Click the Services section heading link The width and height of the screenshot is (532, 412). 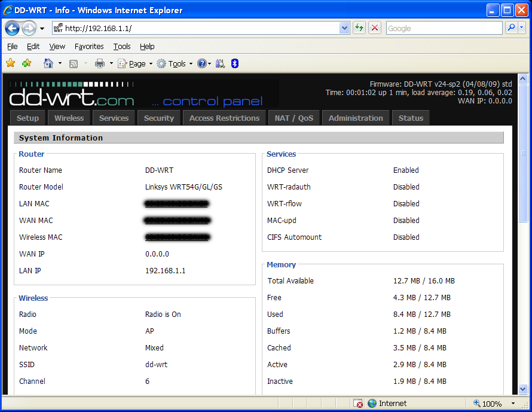pos(282,154)
